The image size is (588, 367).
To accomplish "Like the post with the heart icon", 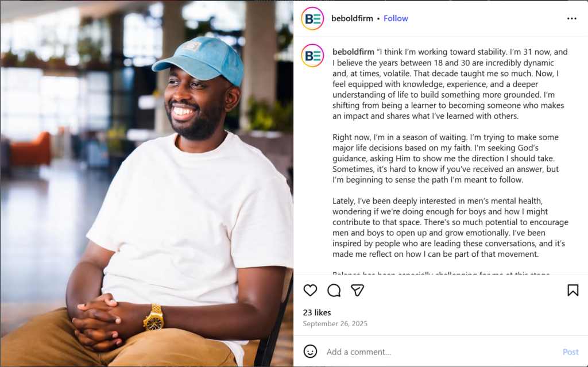I will [310, 291].
